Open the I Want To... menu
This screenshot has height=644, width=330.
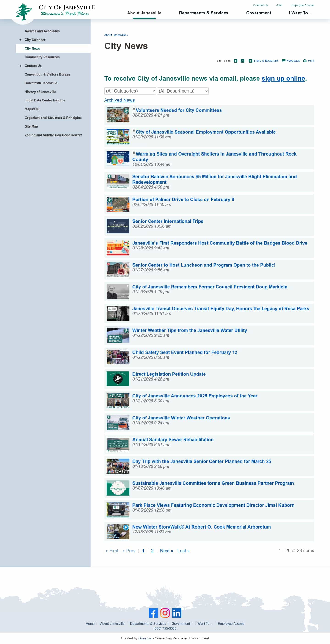(x=300, y=13)
